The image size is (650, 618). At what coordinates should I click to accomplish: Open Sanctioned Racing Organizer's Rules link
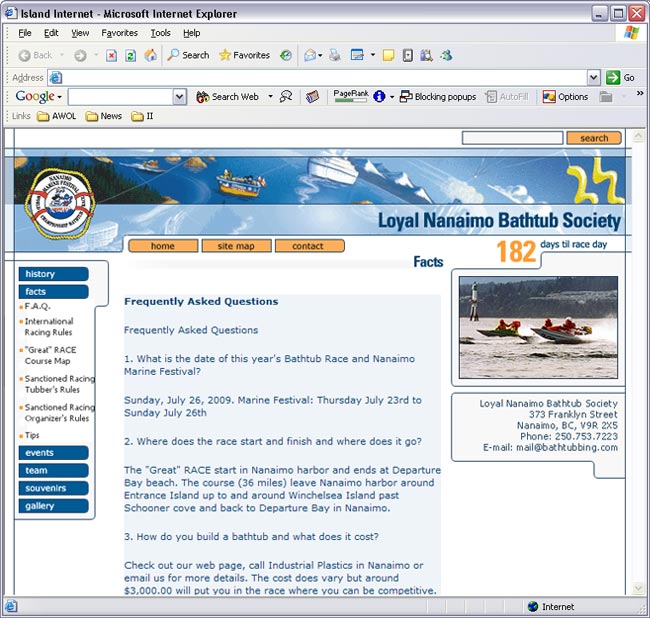59,412
